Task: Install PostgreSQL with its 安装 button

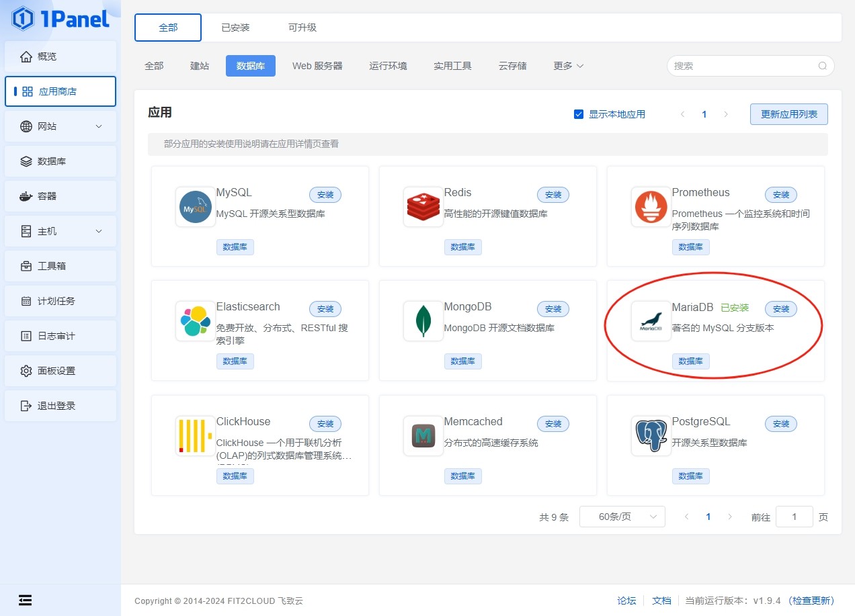Action: [x=781, y=424]
